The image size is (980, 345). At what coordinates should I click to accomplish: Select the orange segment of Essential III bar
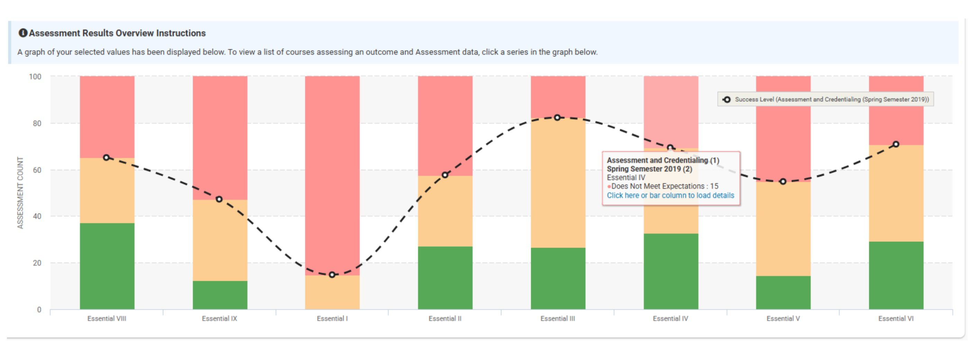(558, 183)
